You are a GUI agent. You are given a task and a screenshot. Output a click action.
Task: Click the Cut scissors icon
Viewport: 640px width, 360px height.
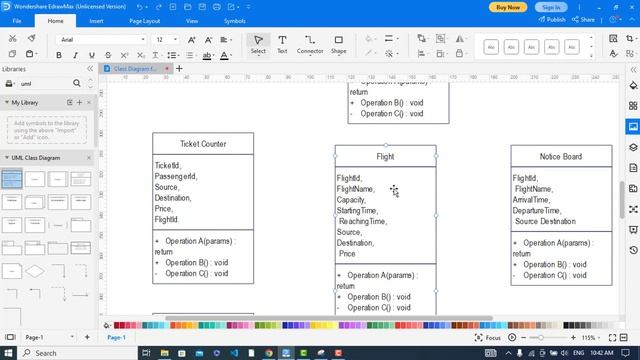(x=13, y=39)
